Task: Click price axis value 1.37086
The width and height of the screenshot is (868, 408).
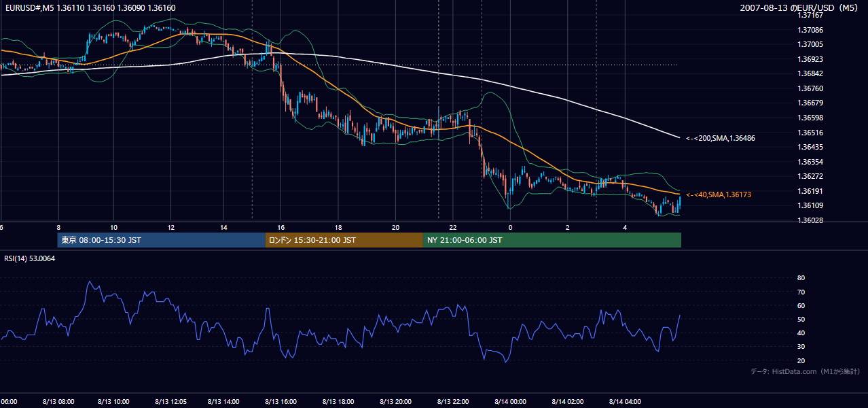Action: 811,30
